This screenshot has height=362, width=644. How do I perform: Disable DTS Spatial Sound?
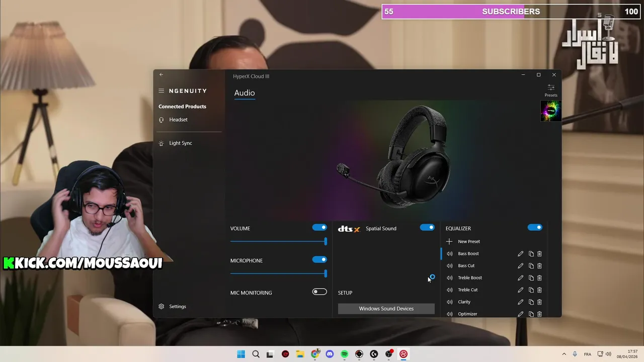427,227
